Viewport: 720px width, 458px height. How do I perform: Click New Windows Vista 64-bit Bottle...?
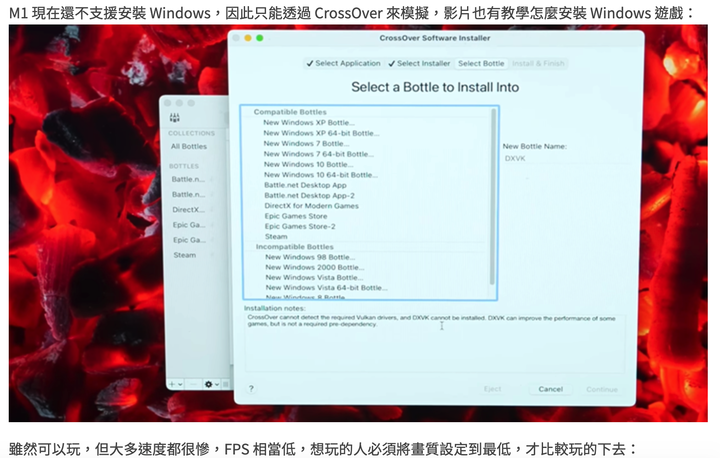pos(326,288)
